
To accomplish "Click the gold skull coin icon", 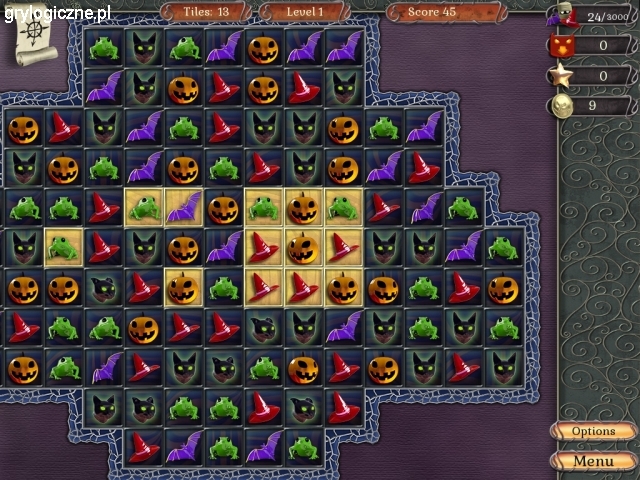I will [x=562, y=106].
